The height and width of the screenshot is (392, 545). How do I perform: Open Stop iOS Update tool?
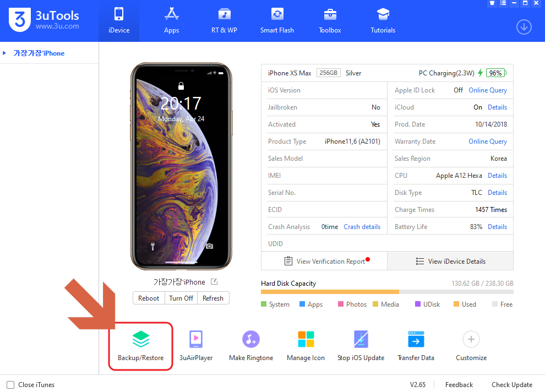coord(361,346)
